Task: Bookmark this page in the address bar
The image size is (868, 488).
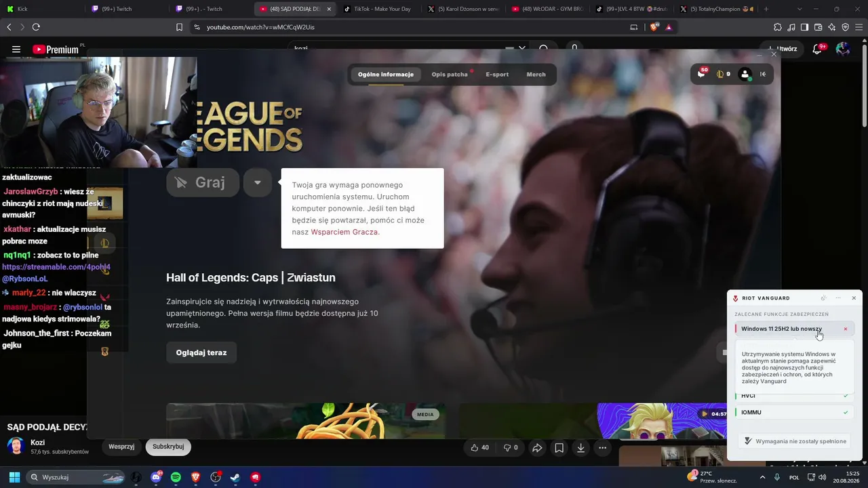Action: [179, 27]
